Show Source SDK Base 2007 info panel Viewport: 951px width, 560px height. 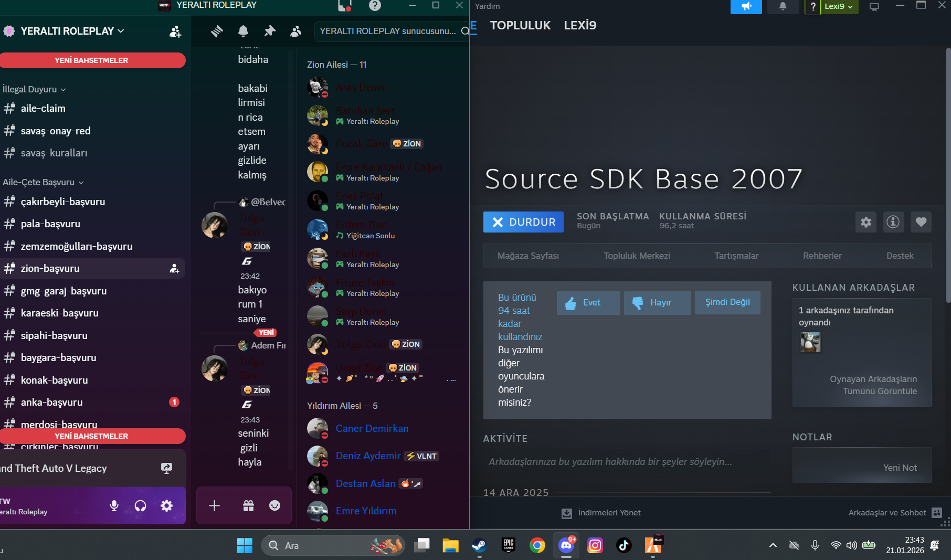click(893, 222)
